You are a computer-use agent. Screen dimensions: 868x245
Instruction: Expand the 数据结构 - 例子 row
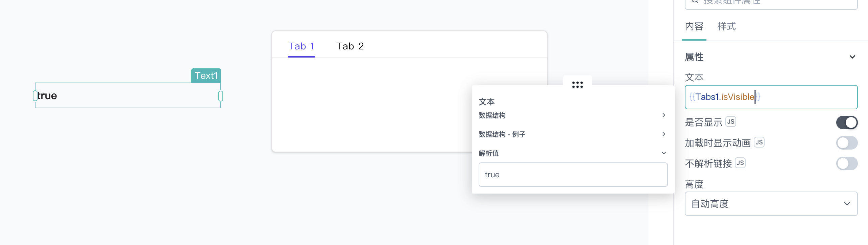(573, 134)
